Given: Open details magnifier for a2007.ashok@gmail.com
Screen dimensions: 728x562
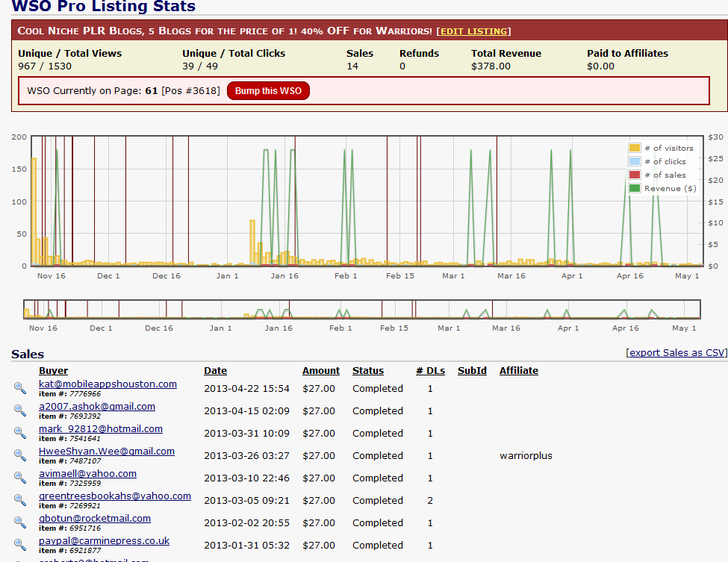Looking at the screenshot, I should pyautogui.click(x=20, y=410).
